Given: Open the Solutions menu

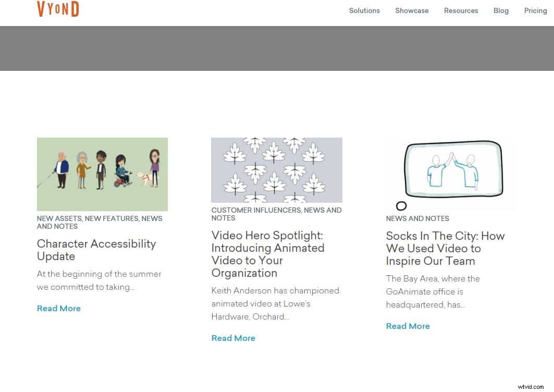Looking at the screenshot, I should (364, 10).
